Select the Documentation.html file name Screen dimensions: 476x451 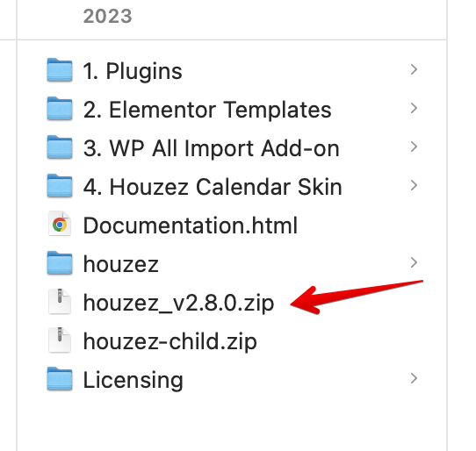(191, 225)
